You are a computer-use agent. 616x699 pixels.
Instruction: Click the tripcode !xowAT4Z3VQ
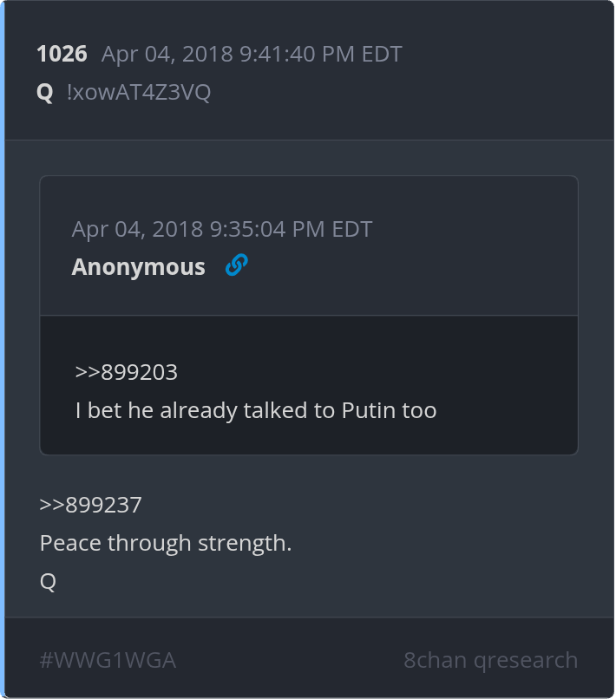tap(139, 92)
